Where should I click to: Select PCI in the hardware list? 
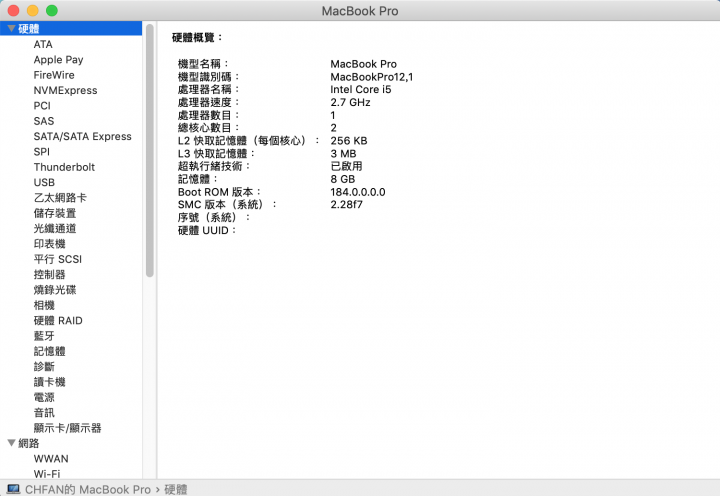[x=42, y=106]
